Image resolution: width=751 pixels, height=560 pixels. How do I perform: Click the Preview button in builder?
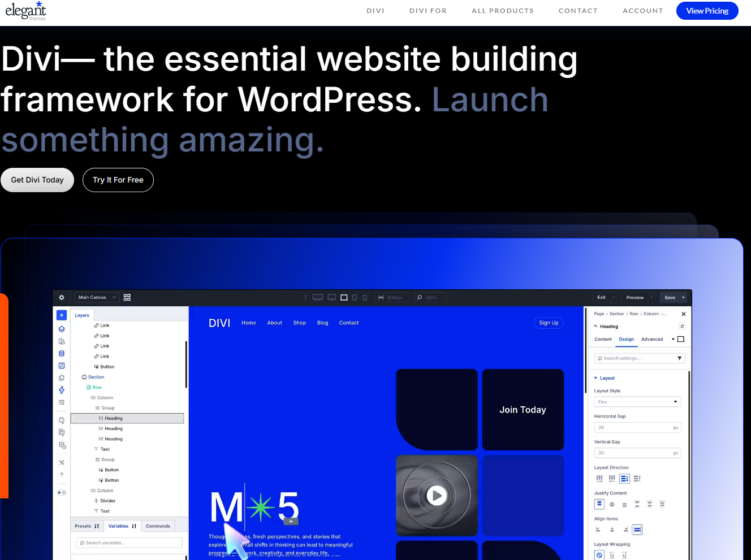(635, 297)
